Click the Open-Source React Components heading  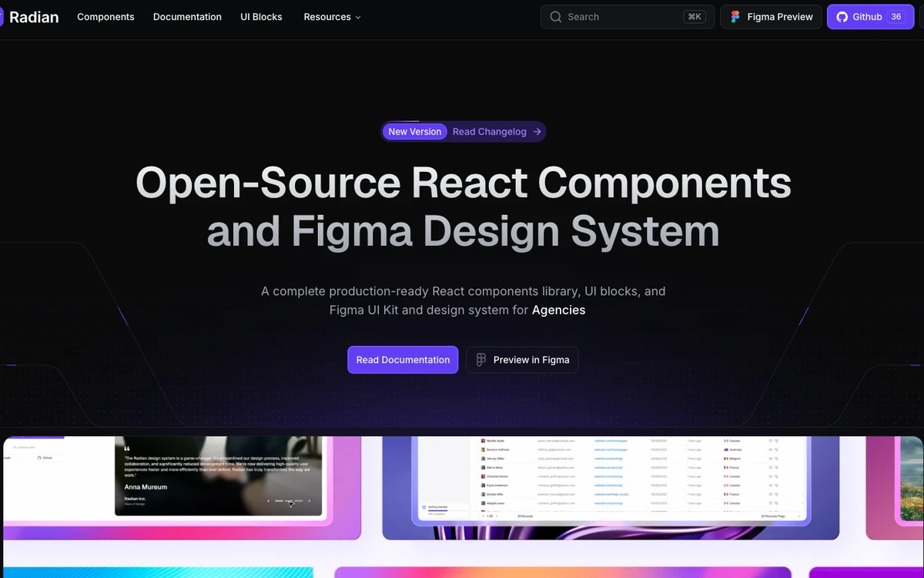(x=464, y=183)
